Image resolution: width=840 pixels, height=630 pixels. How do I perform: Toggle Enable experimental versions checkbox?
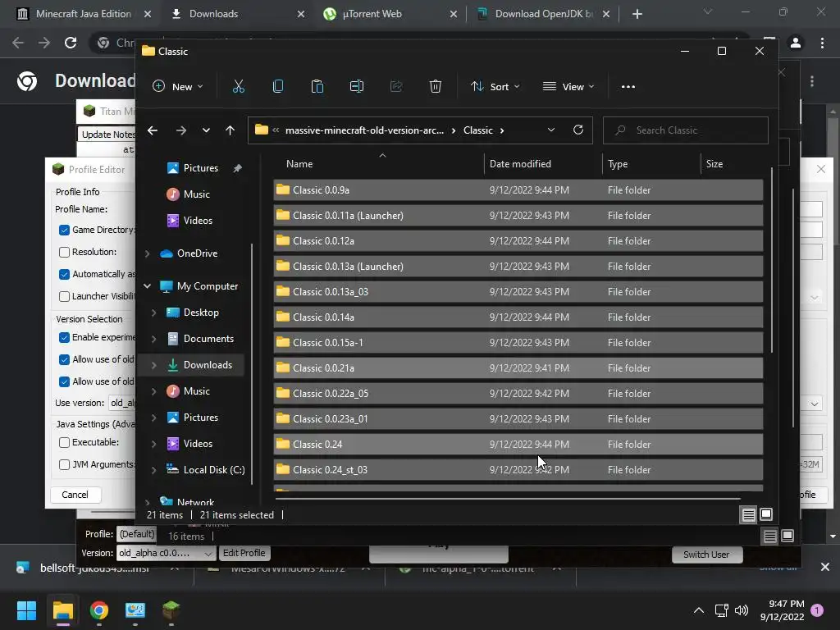point(64,337)
